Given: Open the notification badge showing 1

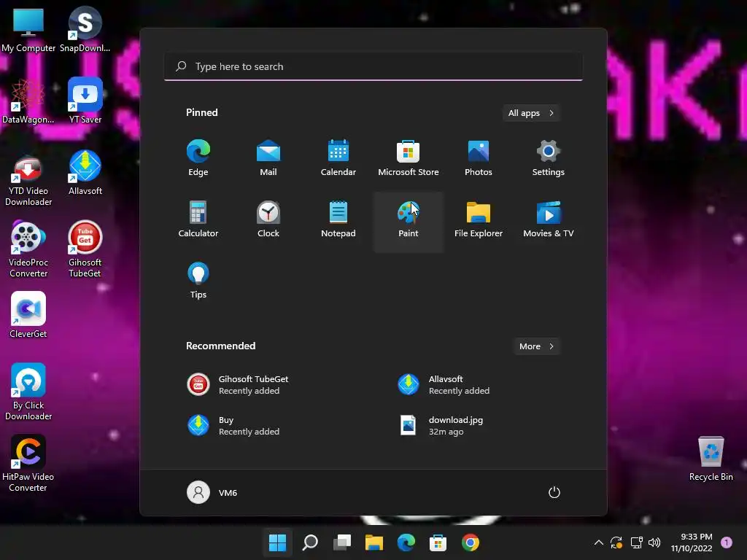Looking at the screenshot, I should [727, 542].
